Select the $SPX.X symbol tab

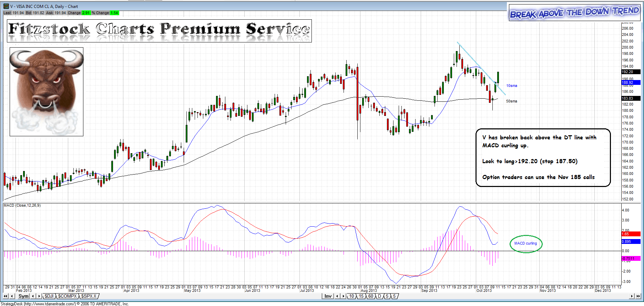click(x=89, y=296)
